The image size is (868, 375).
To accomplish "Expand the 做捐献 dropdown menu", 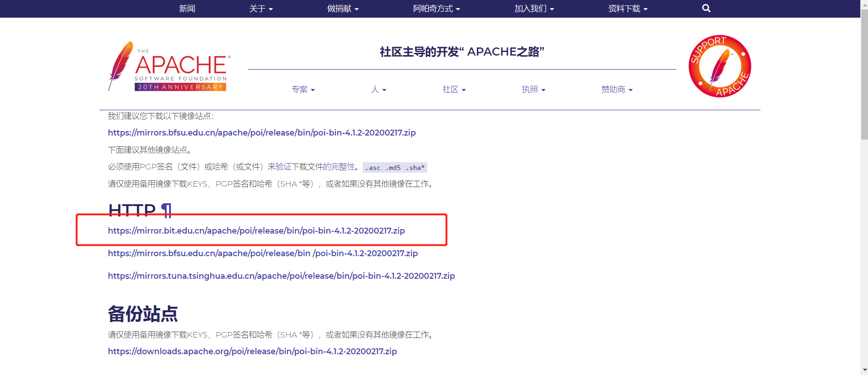I will 343,9.
